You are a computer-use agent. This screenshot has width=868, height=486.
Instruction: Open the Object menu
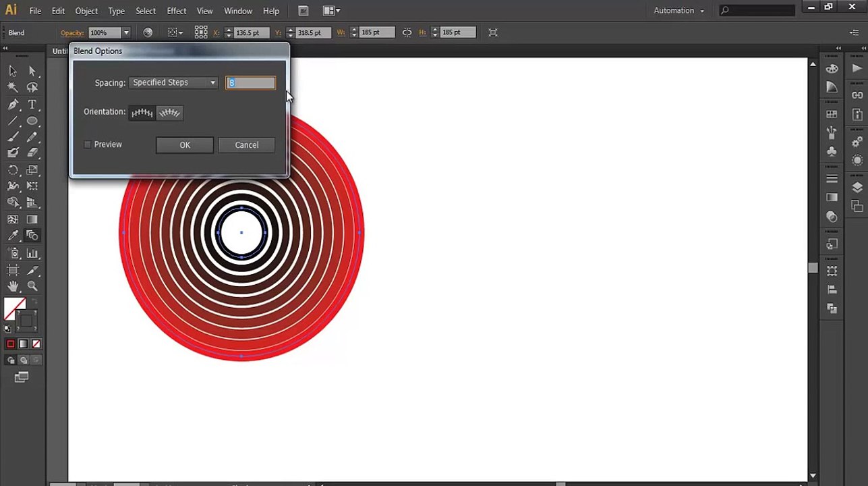click(x=86, y=11)
